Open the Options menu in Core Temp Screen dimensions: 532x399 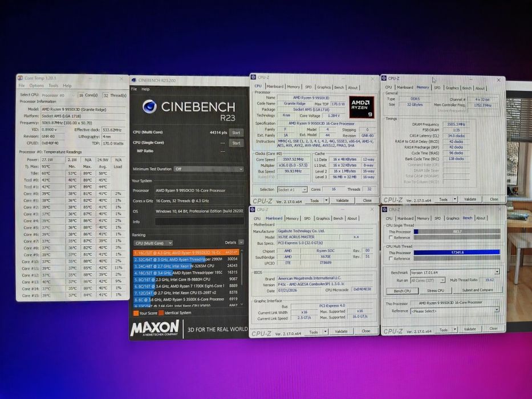[x=36, y=85]
